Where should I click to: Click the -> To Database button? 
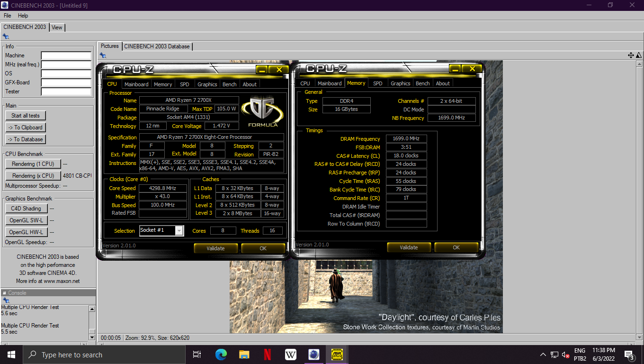pyautogui.click(x=26, y=139)
